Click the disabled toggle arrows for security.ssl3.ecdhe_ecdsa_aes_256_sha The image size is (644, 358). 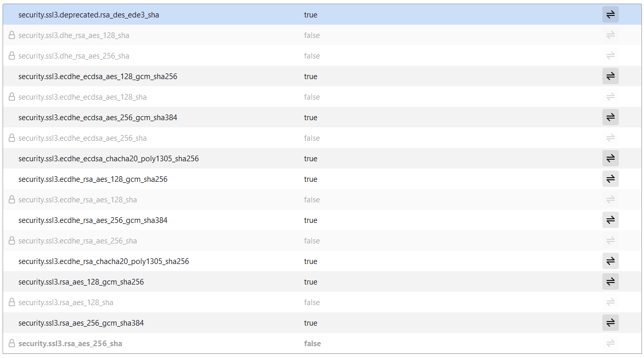(x=611, y=138)
